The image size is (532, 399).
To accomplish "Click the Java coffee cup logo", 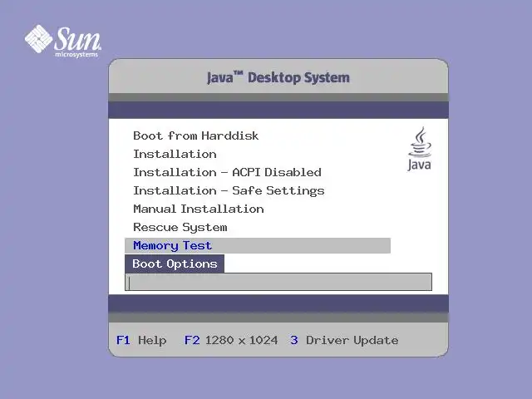I will 419,149.
